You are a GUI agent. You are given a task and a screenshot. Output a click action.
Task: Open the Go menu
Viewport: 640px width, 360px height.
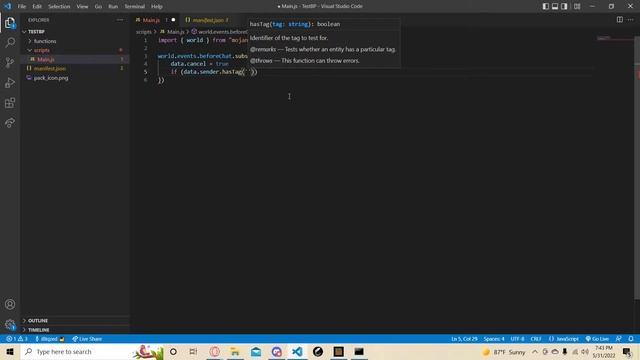point(98,6)
